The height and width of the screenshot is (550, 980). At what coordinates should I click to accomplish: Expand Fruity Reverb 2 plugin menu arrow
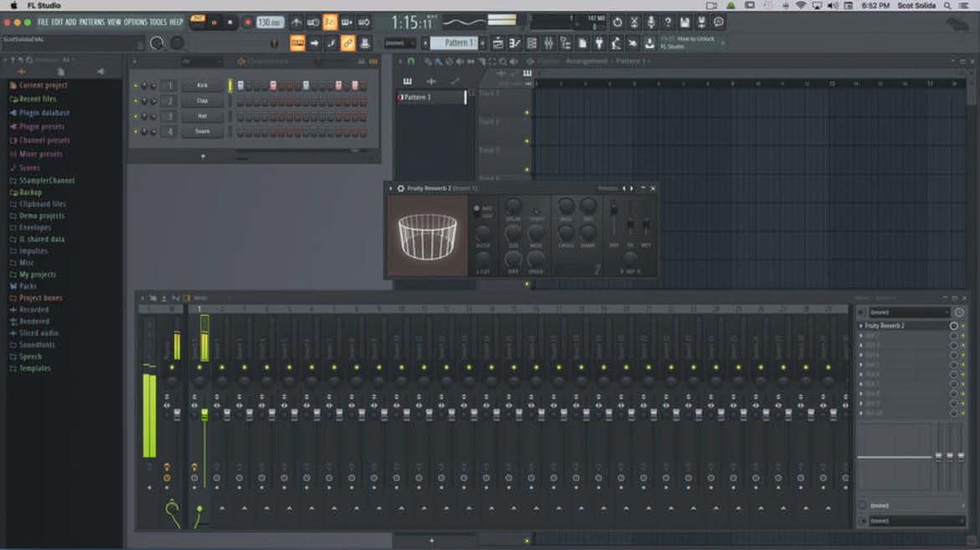pos(391,188)
